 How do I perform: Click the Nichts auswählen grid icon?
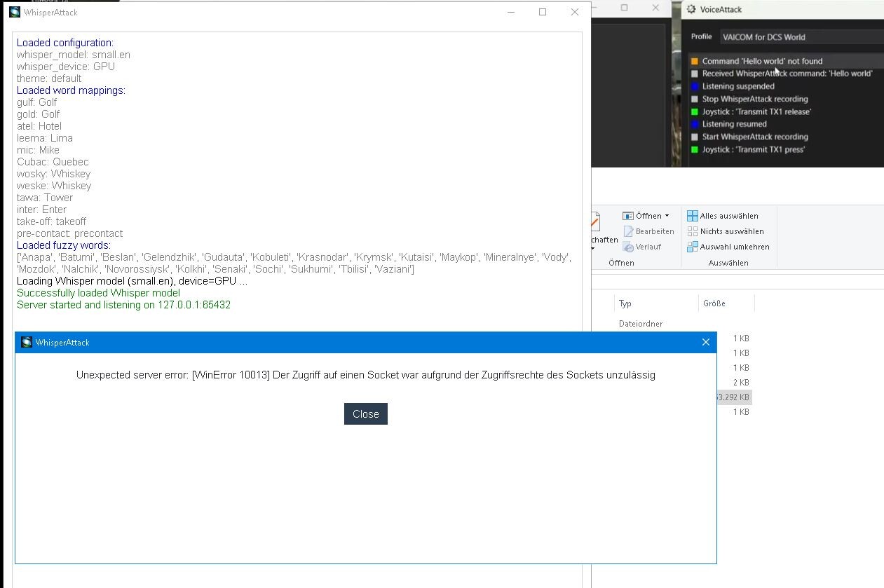coord(692,231)
